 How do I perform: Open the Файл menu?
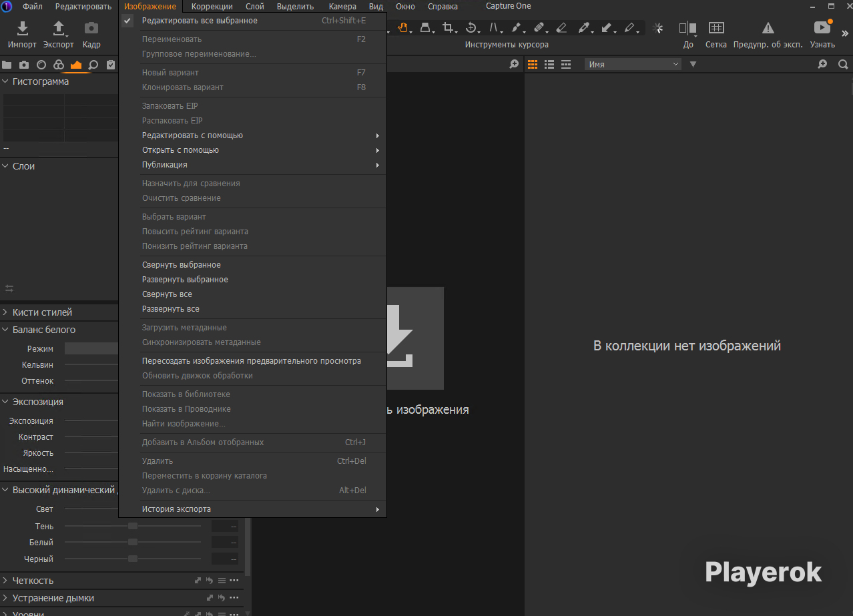(x=32, y=6)
